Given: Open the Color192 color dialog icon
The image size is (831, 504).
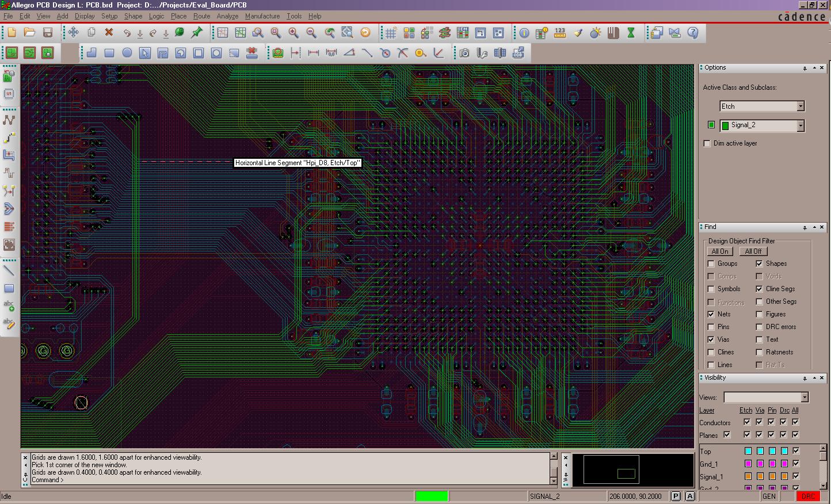Looking at the screenshot, I should point(409,33).
